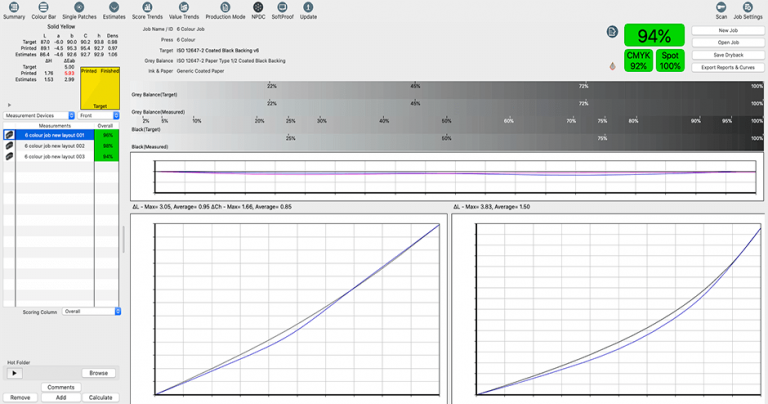This screenshot has height=404, width=768.
Task: Click the ink drop icon beside CMYK score
Action: [x=612, y=66]
